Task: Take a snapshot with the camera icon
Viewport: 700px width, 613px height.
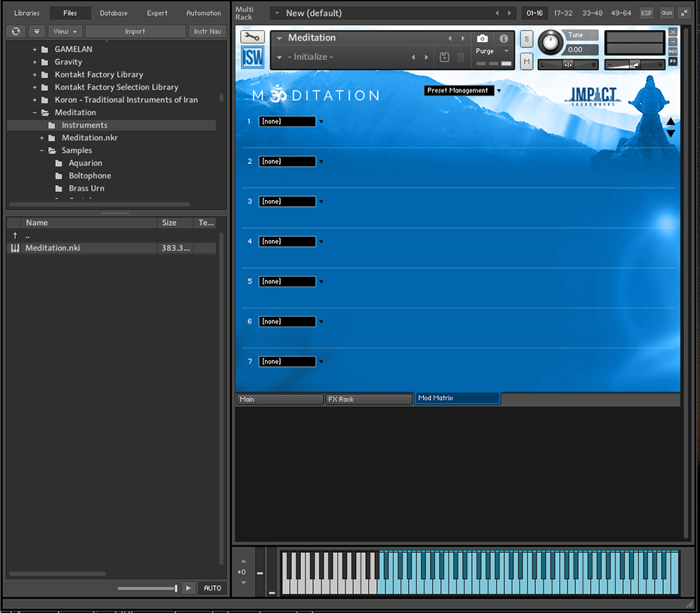Action: pos(482,38)
